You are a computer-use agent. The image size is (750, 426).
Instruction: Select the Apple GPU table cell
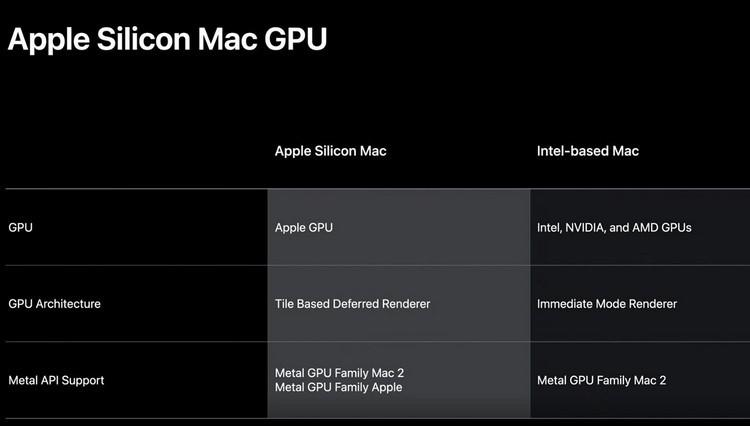[304, 227]
